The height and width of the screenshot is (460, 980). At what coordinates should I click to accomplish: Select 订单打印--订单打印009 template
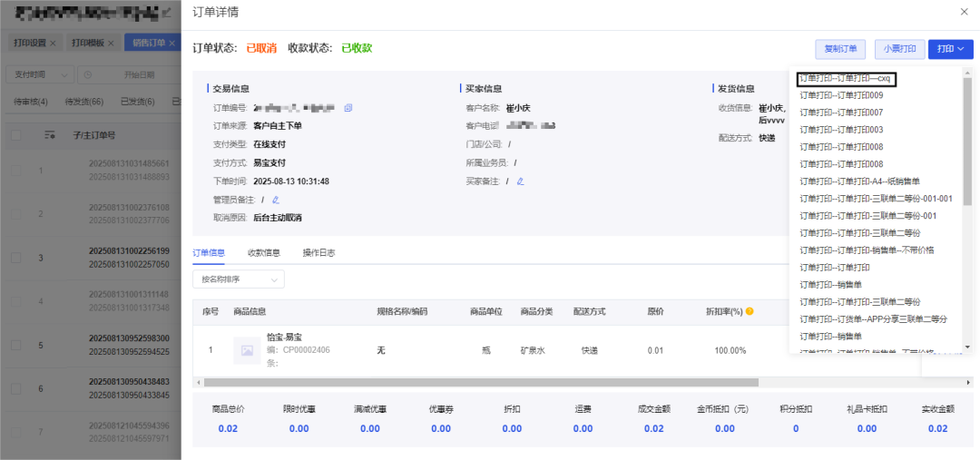841,95
